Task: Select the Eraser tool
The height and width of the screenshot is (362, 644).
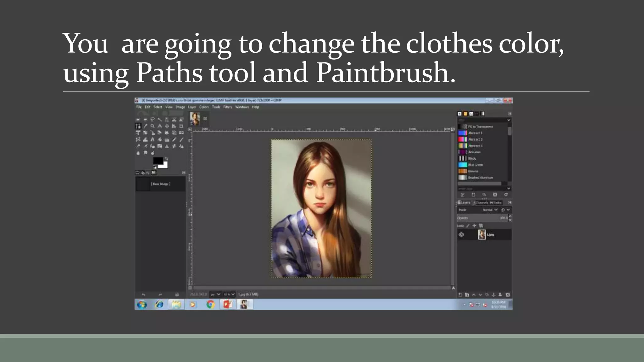Action: point(138,146)
